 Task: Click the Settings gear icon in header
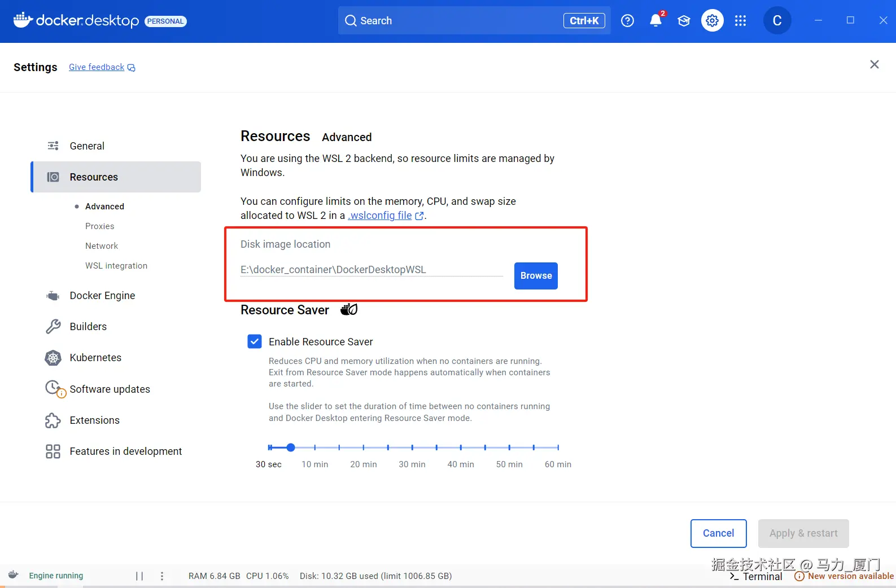tap(713, 21)
